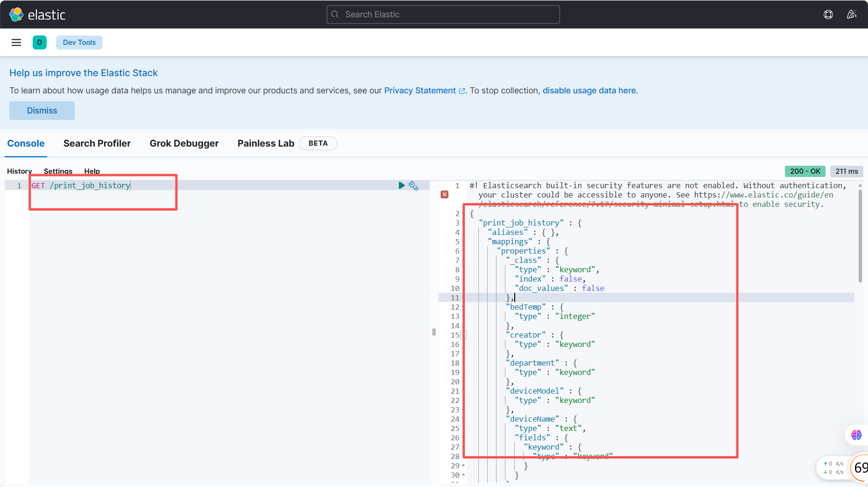This screenshot has height=487, width=868.
Task: Click the "properties" key in response
Action: pos(523,251)
